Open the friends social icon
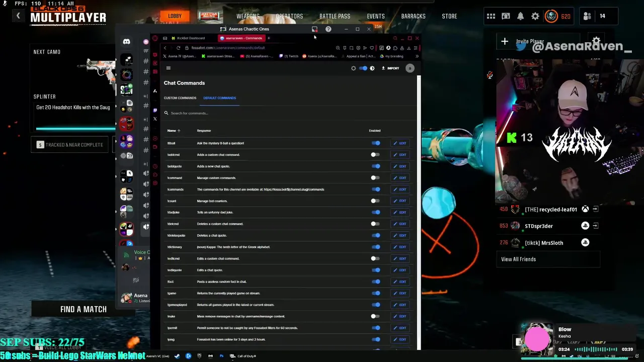 click(x=587, y=16)
